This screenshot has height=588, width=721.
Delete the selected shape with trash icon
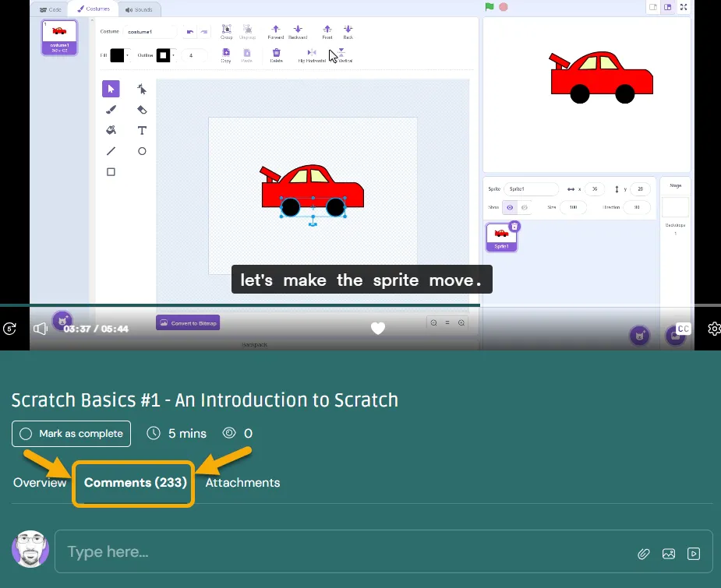(277, 55)
